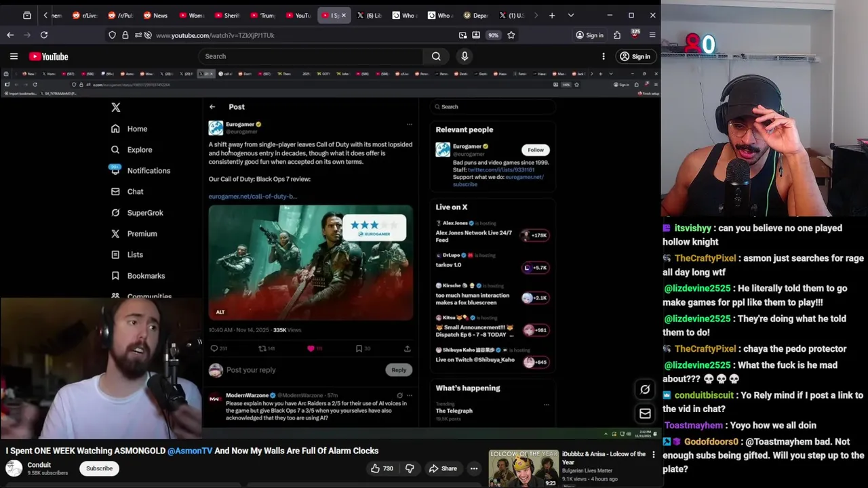Open The Telegraph trending item
Viewport: 868px width, 488px height.
click(x=454, y=411)
